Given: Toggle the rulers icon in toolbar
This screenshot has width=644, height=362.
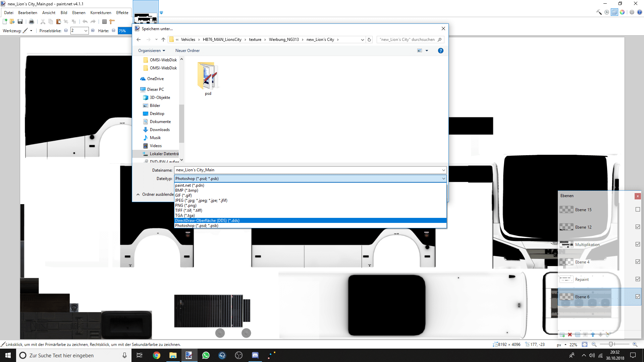Looking at the screenshot, I should pos(112,21).
